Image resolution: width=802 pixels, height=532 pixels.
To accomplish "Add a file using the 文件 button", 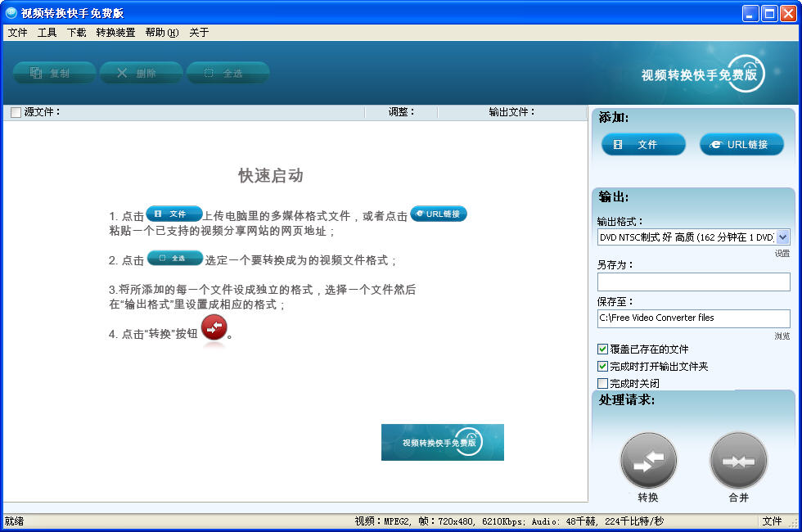I will pos(643,144).
